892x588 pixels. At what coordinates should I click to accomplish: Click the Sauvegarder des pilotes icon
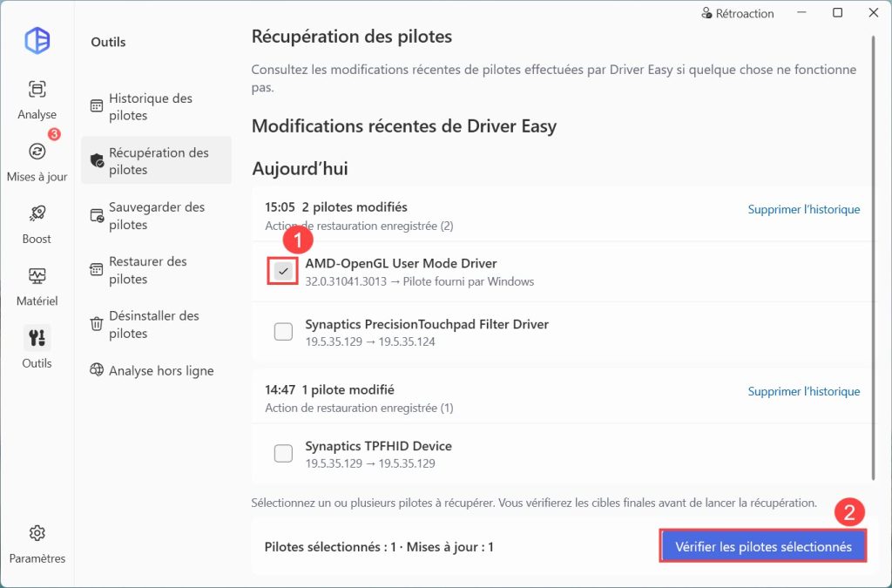tap(97, 216)
